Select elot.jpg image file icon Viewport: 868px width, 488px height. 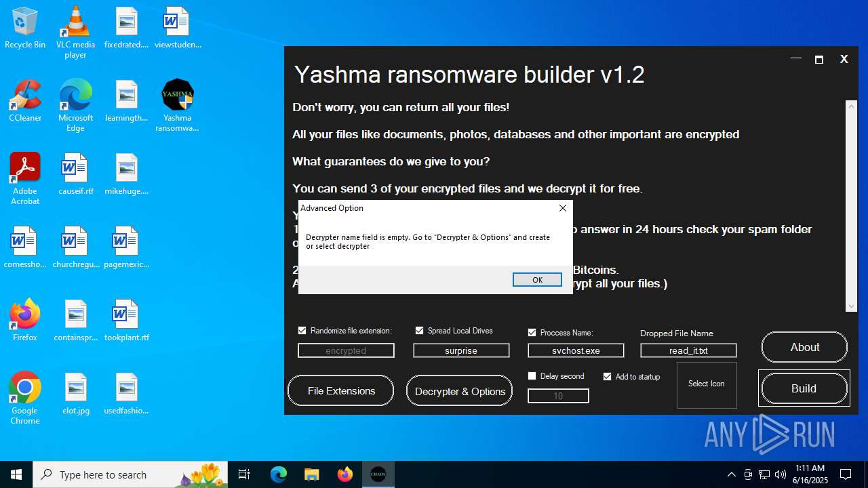click(75, 394)
